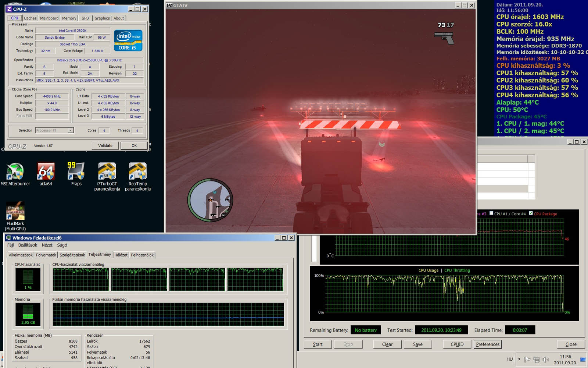Click the Windows Feladatkezelő title bar icon
The width and height of the screenshot is (588, 368).
9,238
